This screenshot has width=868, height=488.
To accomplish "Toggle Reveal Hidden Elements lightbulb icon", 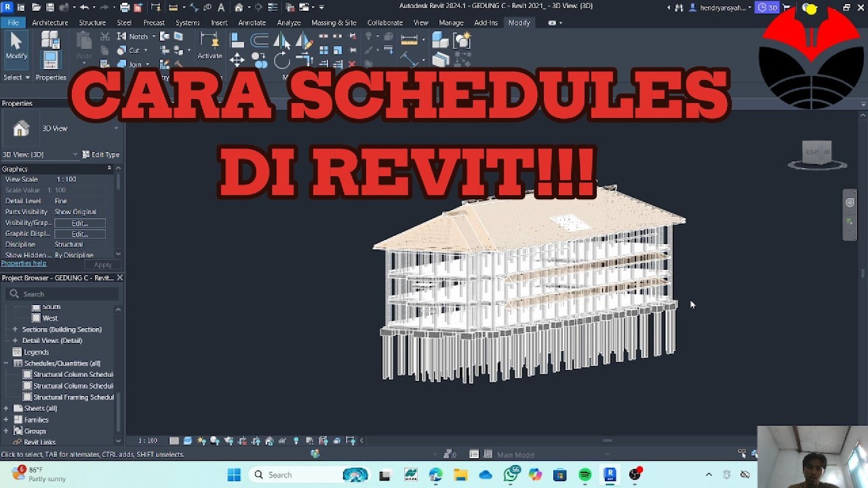I will click(x=296, y=441).
